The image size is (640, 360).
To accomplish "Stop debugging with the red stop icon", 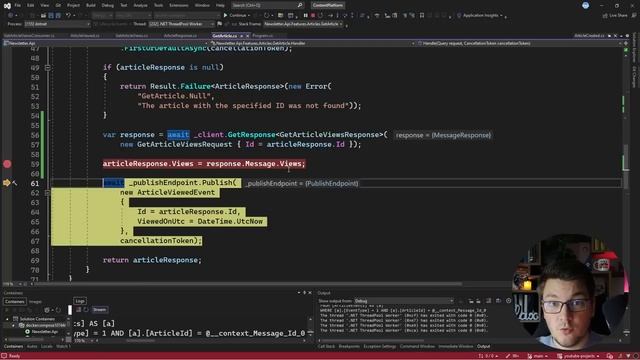I will click(x=313, y=16).
